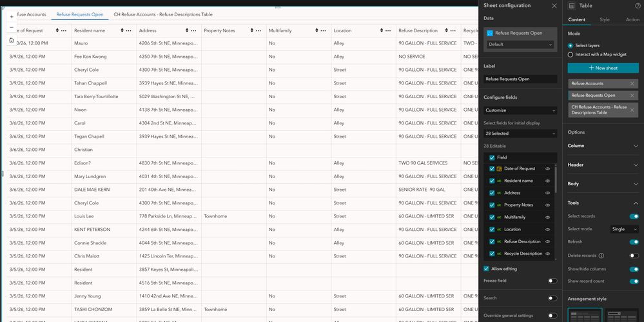Uncheck the Property Notes field checkbox

point(492,205)
